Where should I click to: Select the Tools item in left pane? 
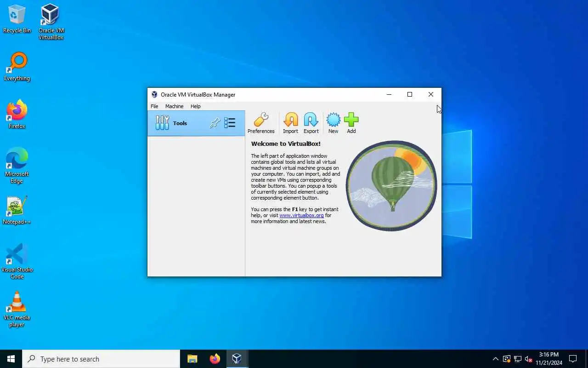tap(196, 123)
